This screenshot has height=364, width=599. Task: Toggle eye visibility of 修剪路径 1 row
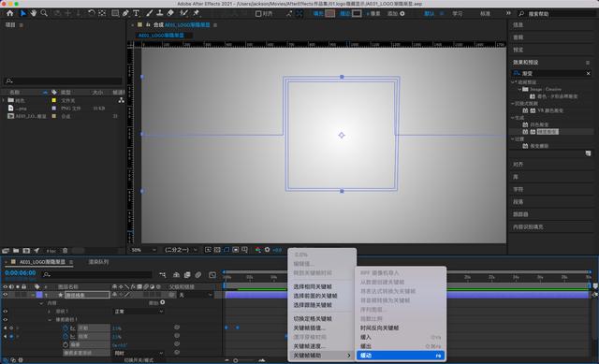6,320
